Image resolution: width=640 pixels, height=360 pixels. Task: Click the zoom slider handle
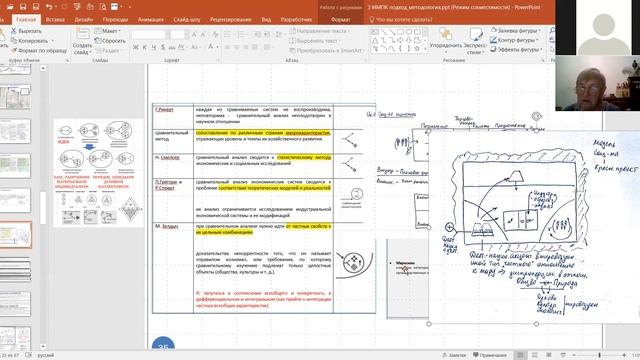[599, 356]
